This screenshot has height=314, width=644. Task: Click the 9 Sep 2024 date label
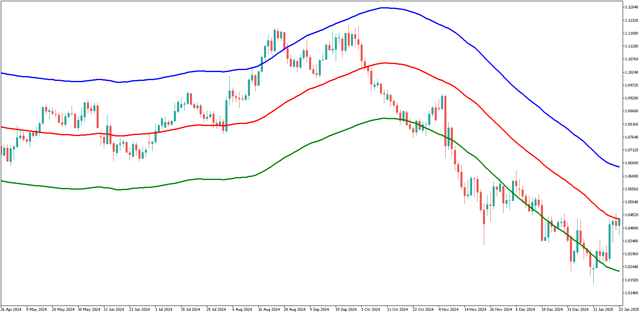click(x=319, y=310)
